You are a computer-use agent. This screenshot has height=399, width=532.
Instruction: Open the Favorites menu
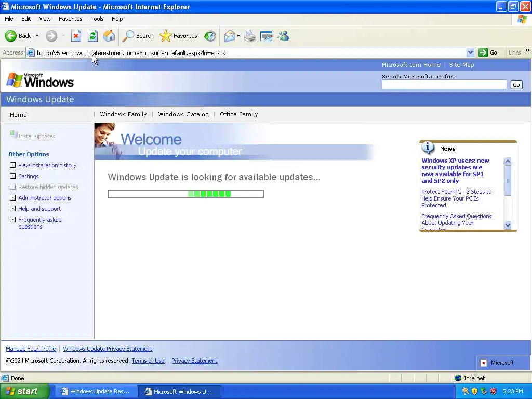tap(70, 19)
